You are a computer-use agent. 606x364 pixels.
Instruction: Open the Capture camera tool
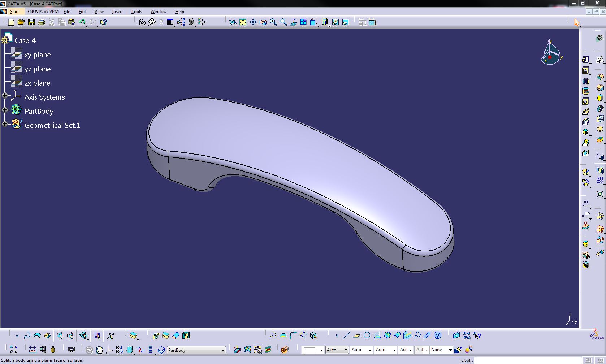(x=72, y=350)
